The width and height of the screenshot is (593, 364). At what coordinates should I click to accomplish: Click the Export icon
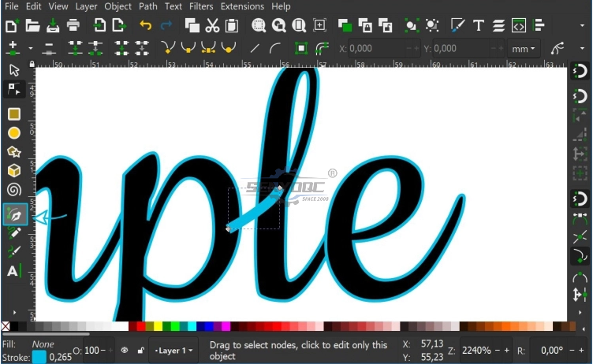point(120,25)
